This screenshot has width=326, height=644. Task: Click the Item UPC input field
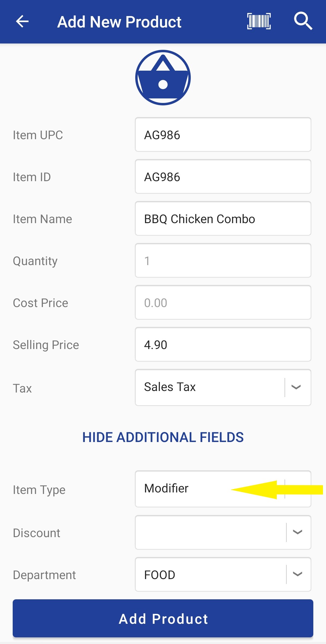pos(223,135)
